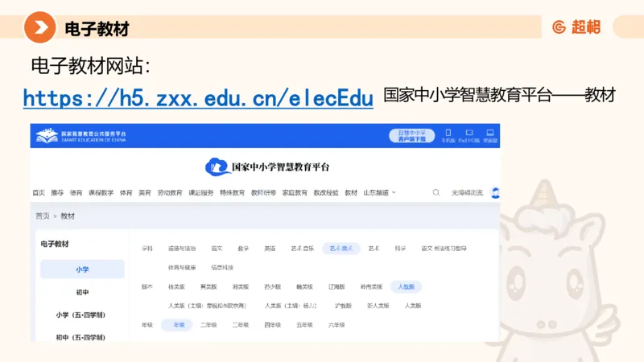This screenshot has width=644, height=362.
Task: Select the 道德与法治 subject filter
Action: click(182, 249)
